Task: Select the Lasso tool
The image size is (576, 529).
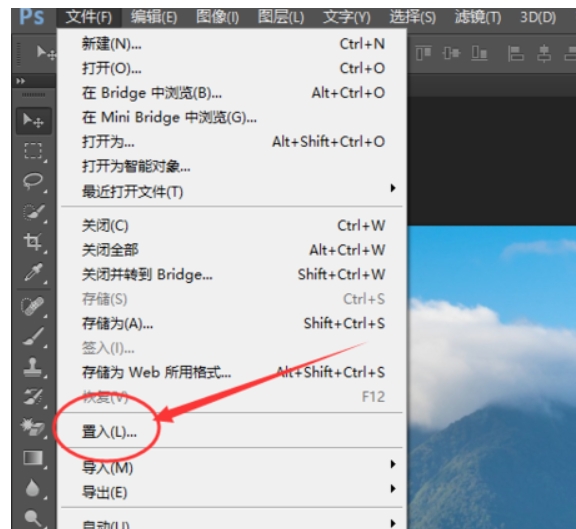Action: (x=33, y=181)
